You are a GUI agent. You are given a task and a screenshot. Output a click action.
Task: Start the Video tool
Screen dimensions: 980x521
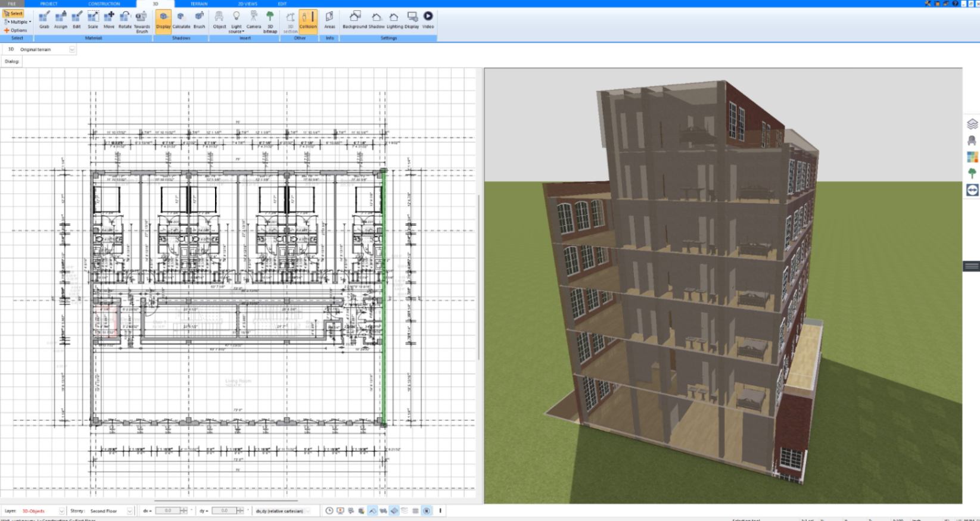pyautogui.click(x=428, y=20)
